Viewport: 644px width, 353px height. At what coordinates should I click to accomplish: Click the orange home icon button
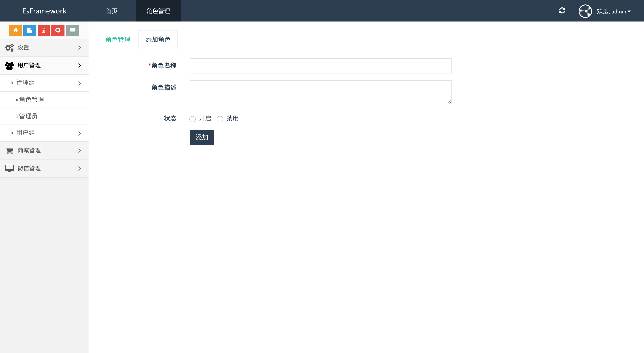(x=15, y=30)
